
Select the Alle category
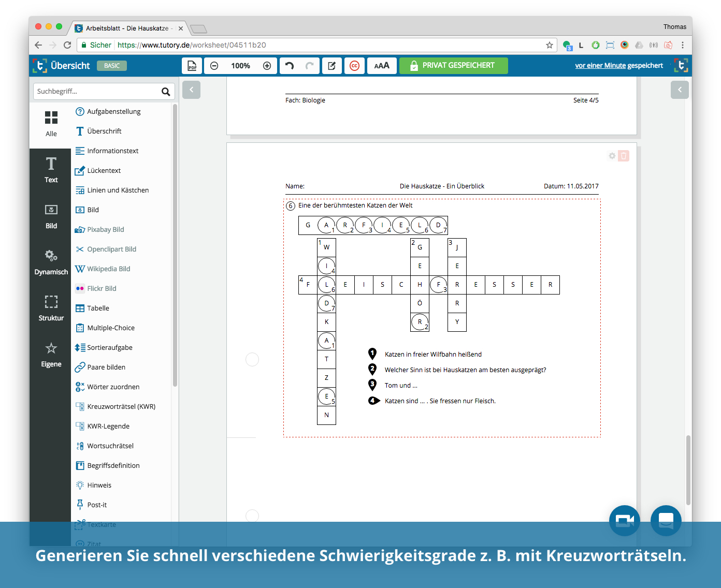51,124
